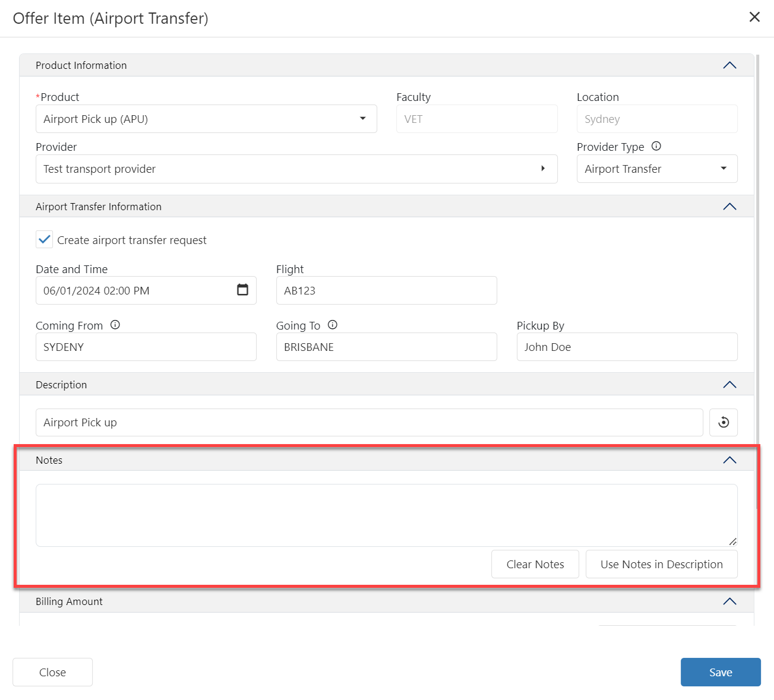Click the Notes textarea resize handle

click(x=732, y=541)
